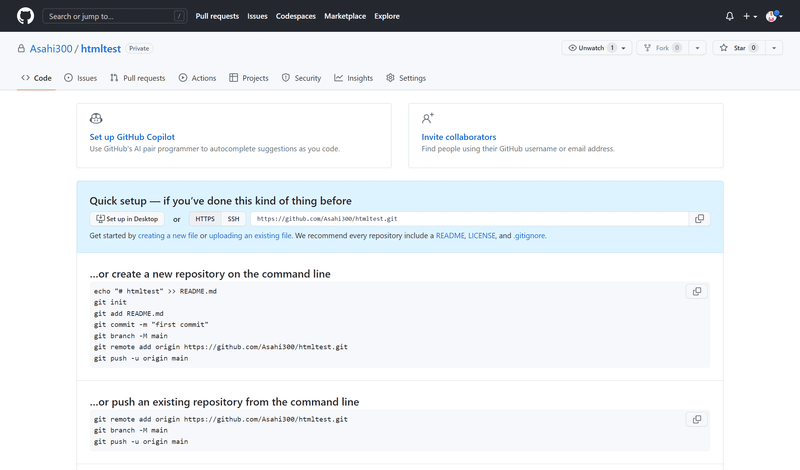Open Codespaces in top navigation
The width and height of the screenshot is (800, 470).
[296, 16]
